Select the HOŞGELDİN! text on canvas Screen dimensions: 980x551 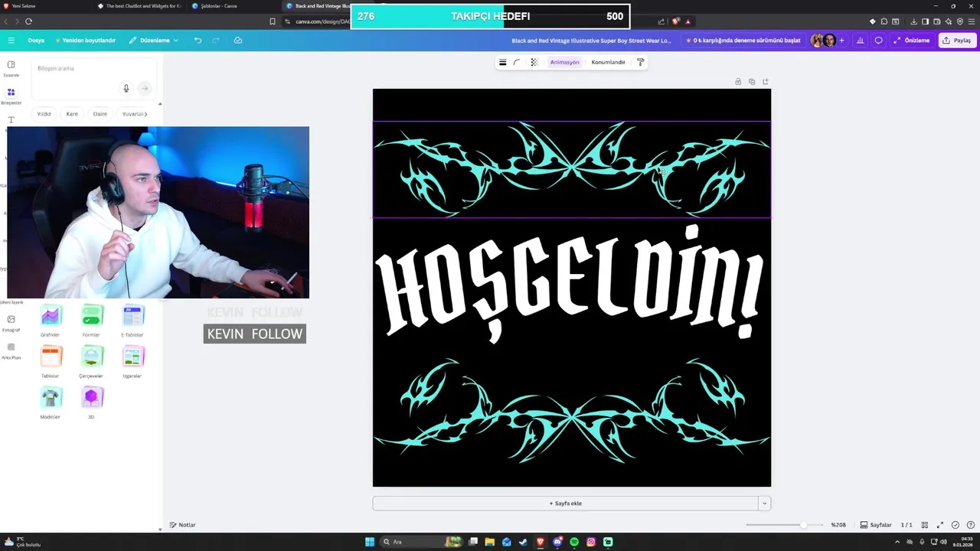coord(571,283)
